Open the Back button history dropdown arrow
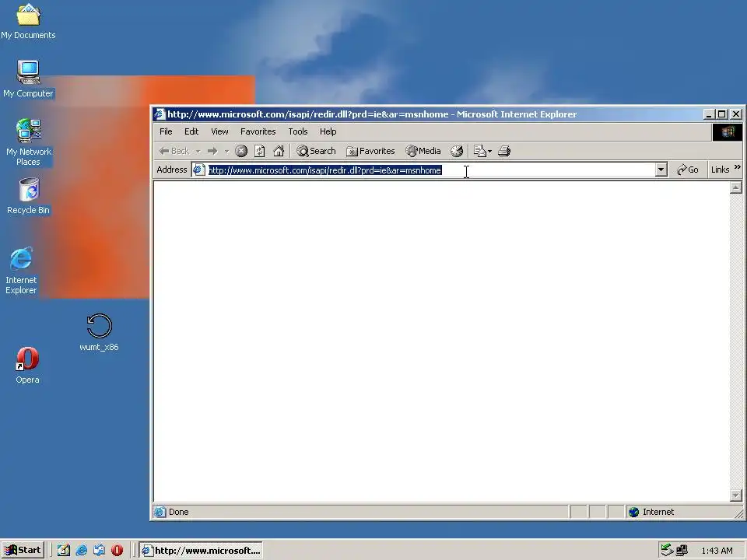Viewport: 747px width, 560px height. point(198,152)
